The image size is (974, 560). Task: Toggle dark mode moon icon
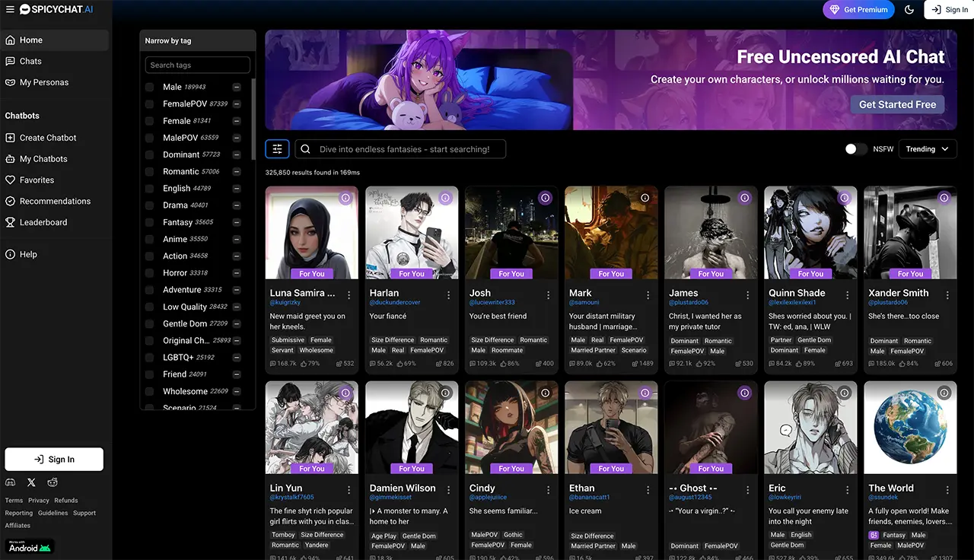coord(909,10)
